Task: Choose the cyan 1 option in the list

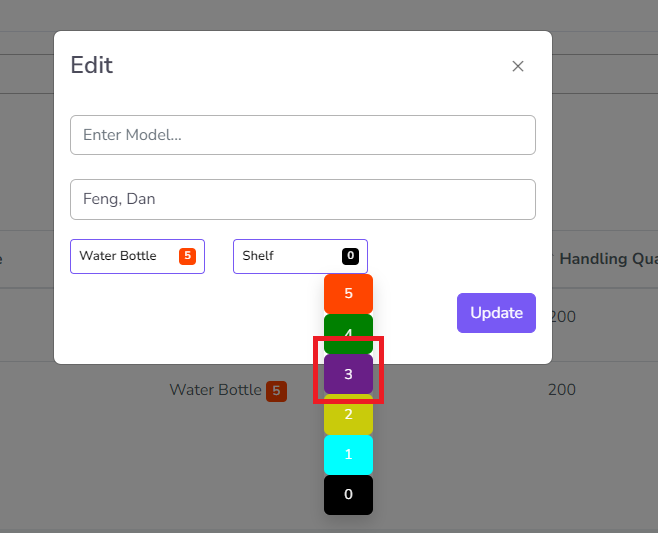Action: [348, 455]
